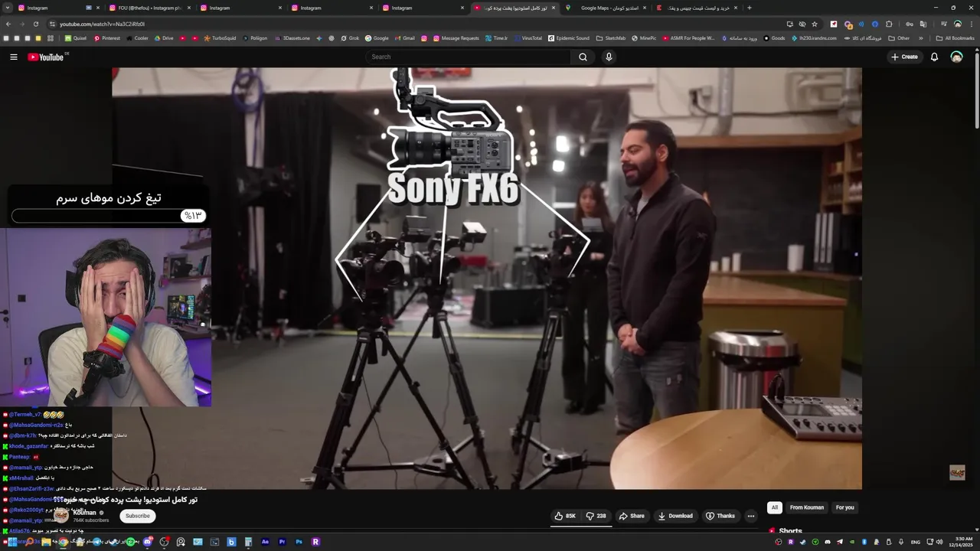Open the All Bookmarks folder
Screen dimensions: 980x551
point(955,38)
